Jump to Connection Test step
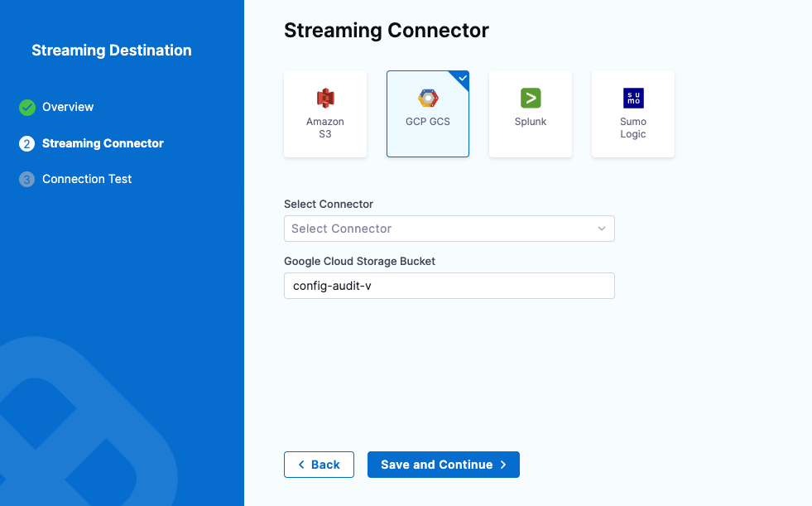 click(x=87, y=179)
